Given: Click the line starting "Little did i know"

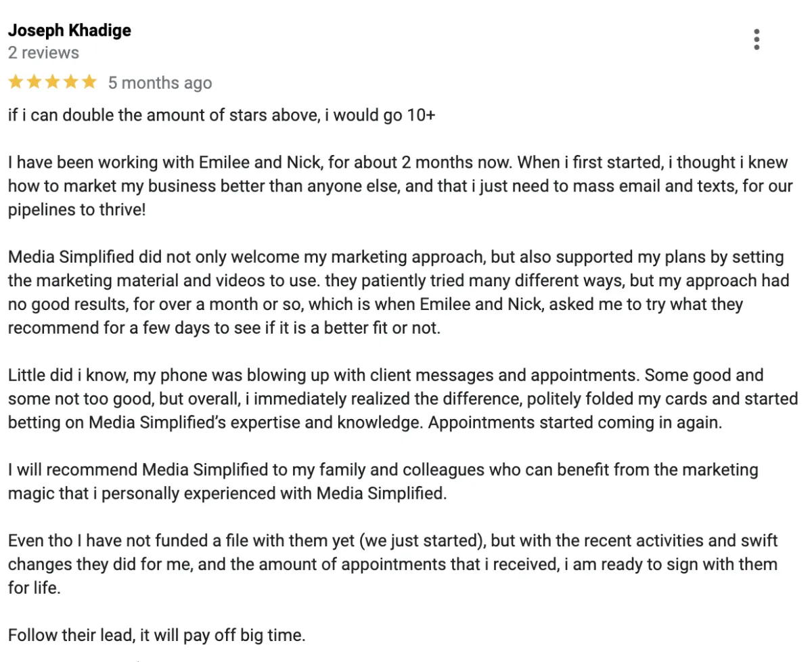Looking at the screenshot, I should tap(386, 376).
